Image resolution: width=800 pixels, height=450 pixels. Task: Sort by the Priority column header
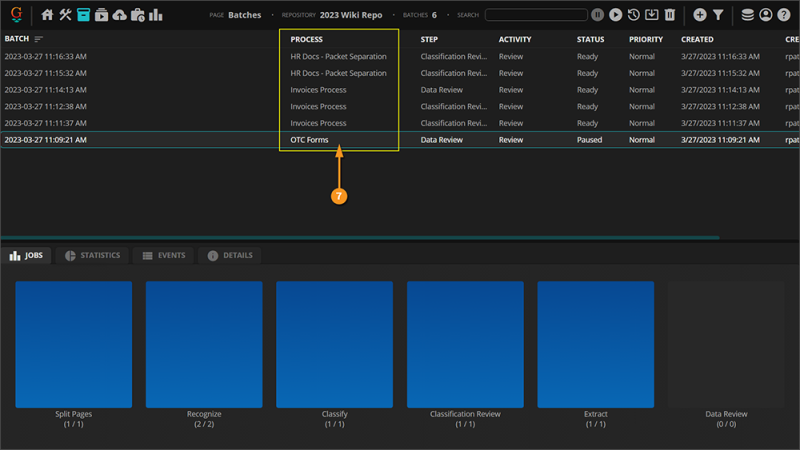coord(646,39)
